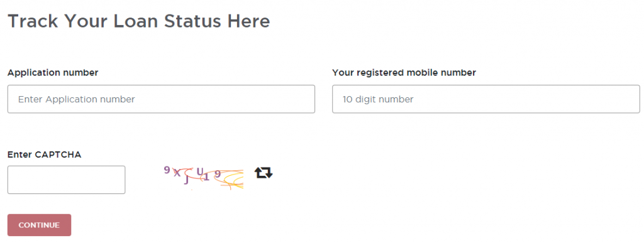
Task: Click the "Enter CAPTCHA" label
Action: 45,154
